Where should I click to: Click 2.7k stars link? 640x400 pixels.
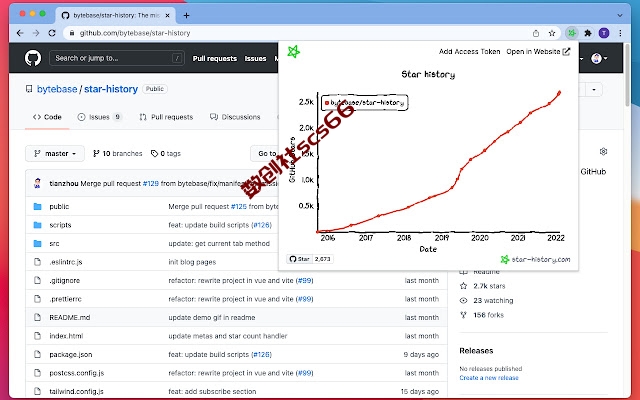482,286
